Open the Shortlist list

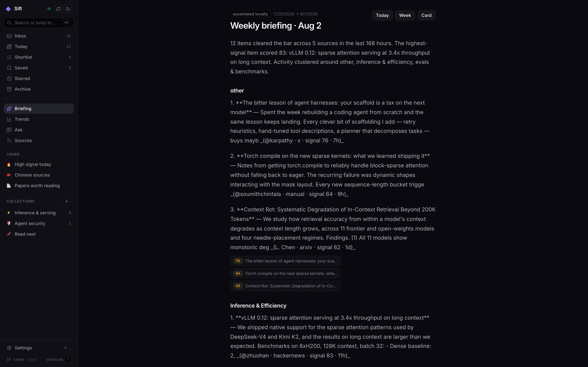[x=39, y=57]
